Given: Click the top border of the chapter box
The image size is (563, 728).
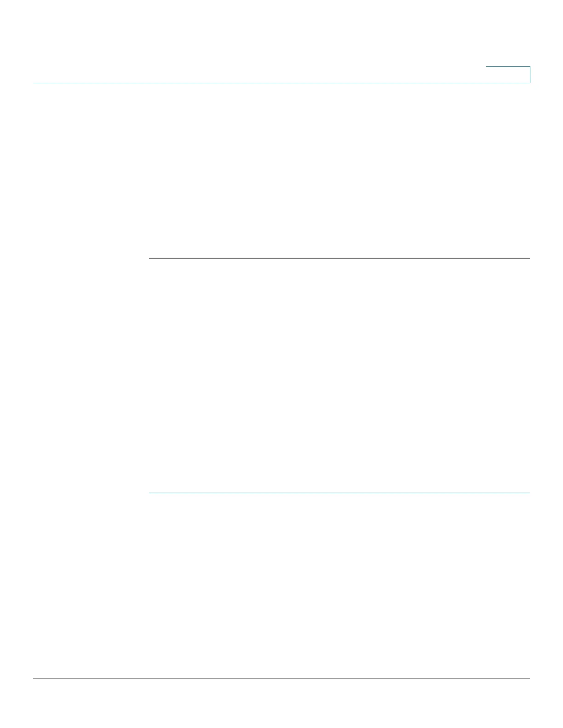Looking at the screenshot, I should pos(508,67).
